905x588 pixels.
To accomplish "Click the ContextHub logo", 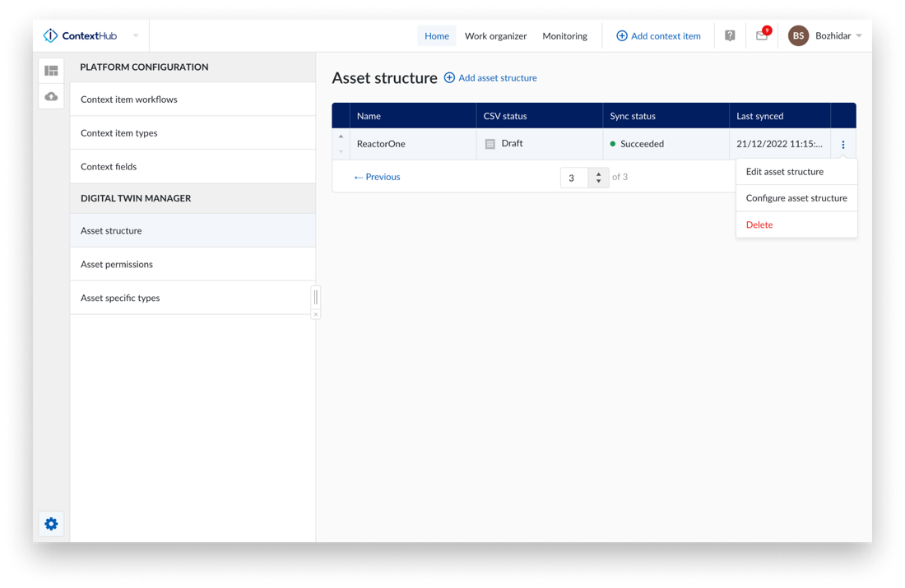I will click(80, 36).
